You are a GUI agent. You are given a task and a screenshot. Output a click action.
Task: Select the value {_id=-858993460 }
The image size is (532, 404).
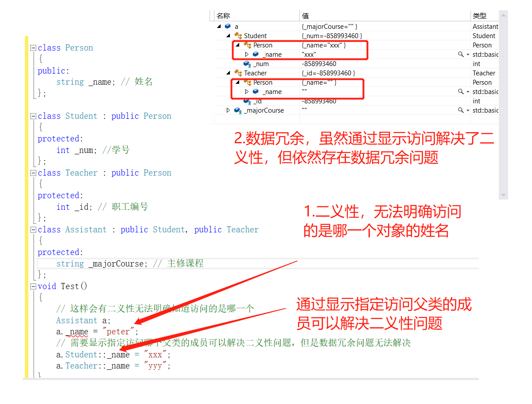(329, 73)
